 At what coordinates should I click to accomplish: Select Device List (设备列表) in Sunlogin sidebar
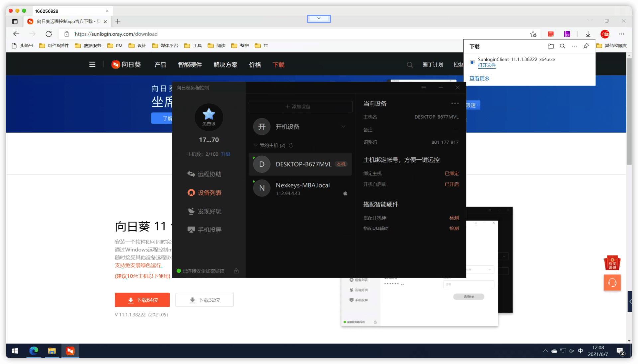tap(204, 193)
